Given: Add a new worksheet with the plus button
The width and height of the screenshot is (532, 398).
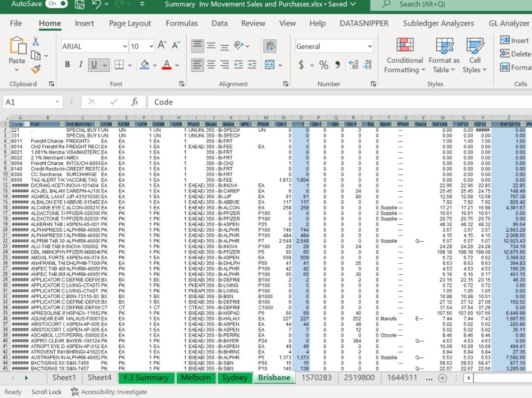Looking at the screenshot, I should [443, 378].
